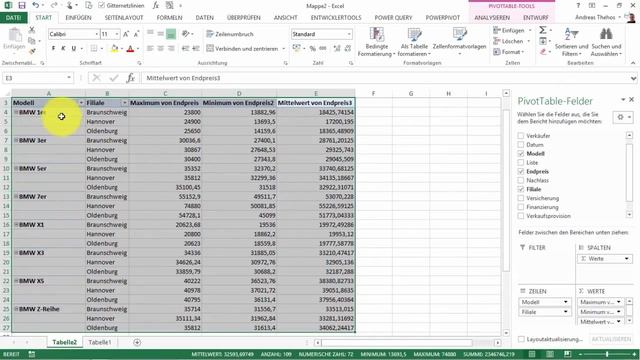Enable Layoutaktualisierung checkbox

521,339
